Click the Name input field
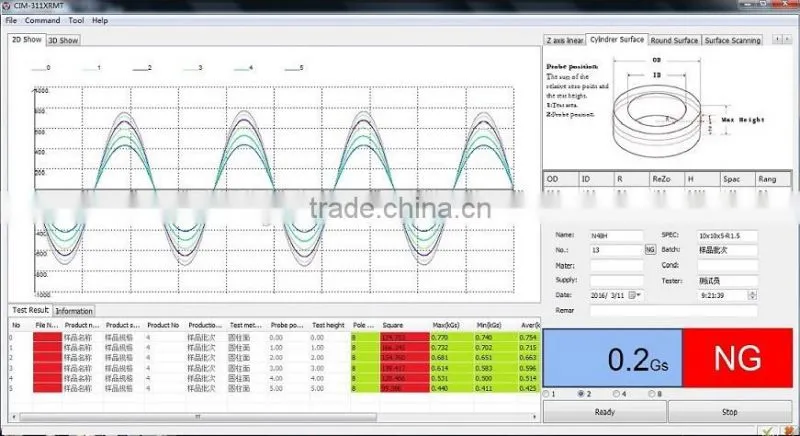800x436 pixels. click(x=616, y=236)
